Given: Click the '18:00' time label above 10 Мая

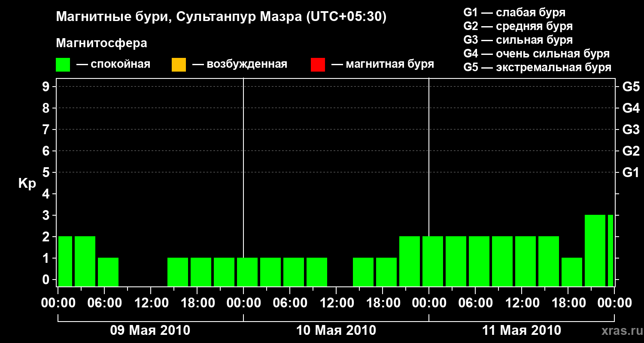Looking at the screenshot, I should 383,303.
